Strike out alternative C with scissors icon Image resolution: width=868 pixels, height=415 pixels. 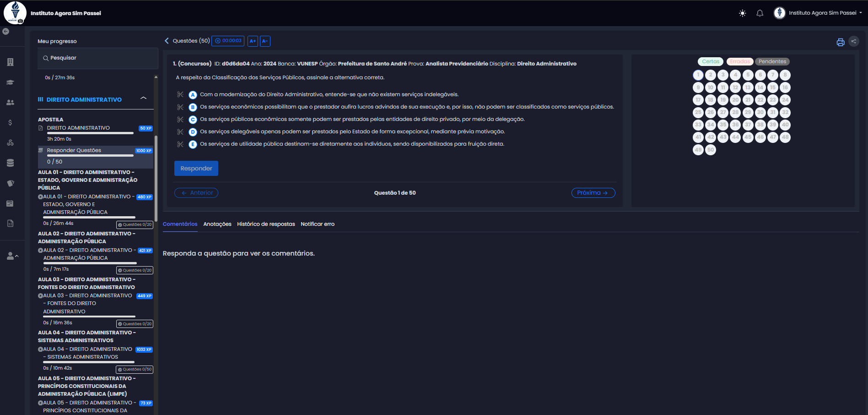pos(180,119)
